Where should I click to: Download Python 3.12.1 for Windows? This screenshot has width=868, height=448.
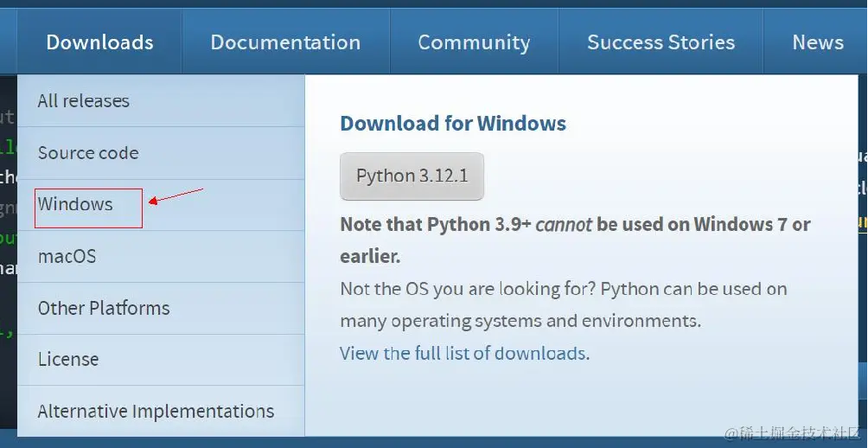(412, 176)
